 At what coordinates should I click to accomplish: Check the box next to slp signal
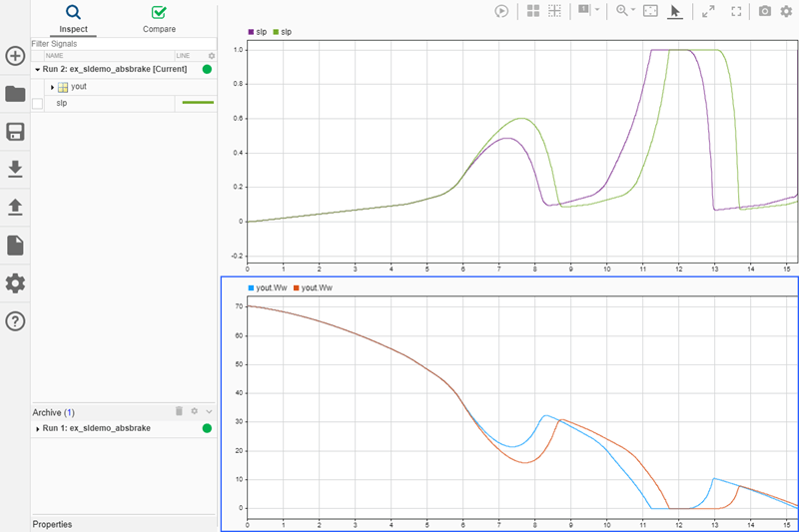pos(38,103)
